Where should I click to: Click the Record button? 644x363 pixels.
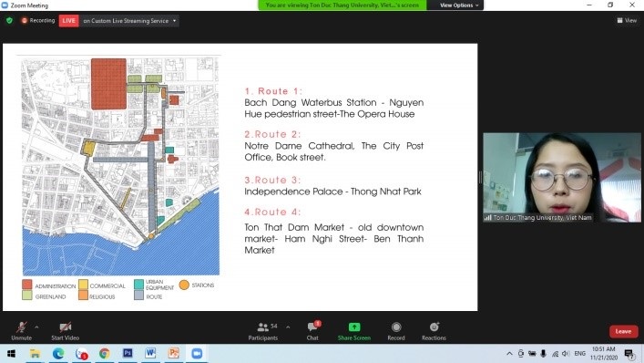point(396,331)
